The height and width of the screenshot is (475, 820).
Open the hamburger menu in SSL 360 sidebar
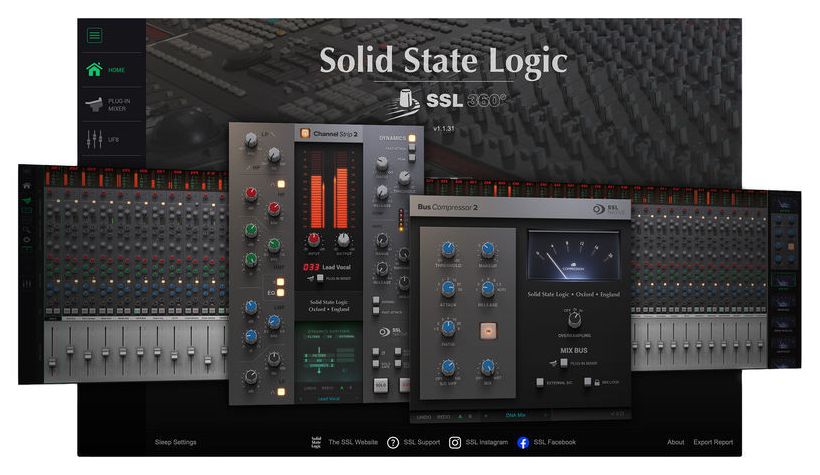(95, 36)
